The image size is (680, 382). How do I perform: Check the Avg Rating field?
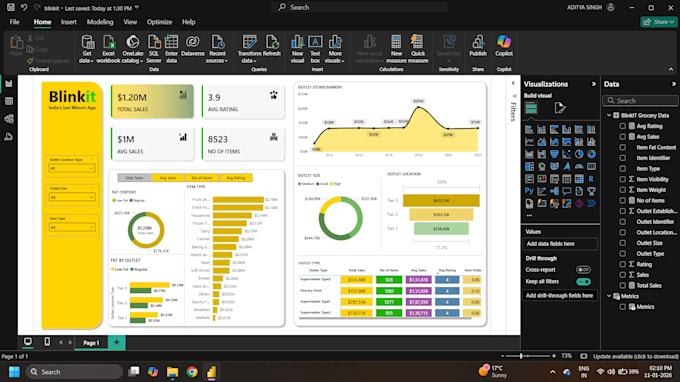pyautogui.click(x=623, y=126)
